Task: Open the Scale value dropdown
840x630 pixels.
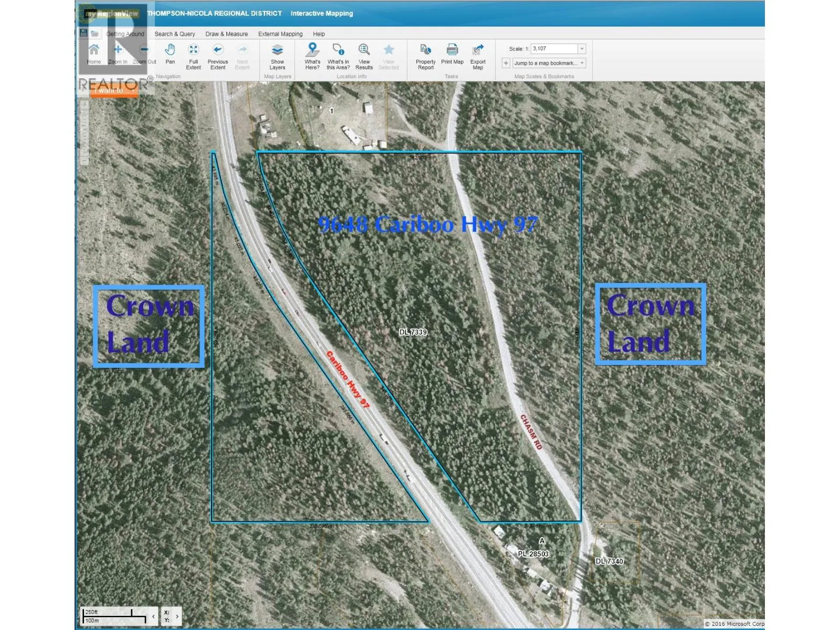Action: [581, 48]
